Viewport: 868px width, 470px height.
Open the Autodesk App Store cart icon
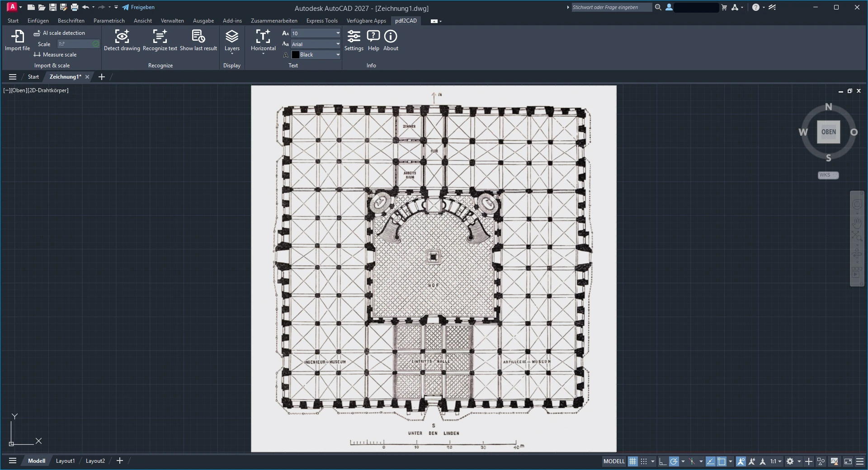point(724,7)
